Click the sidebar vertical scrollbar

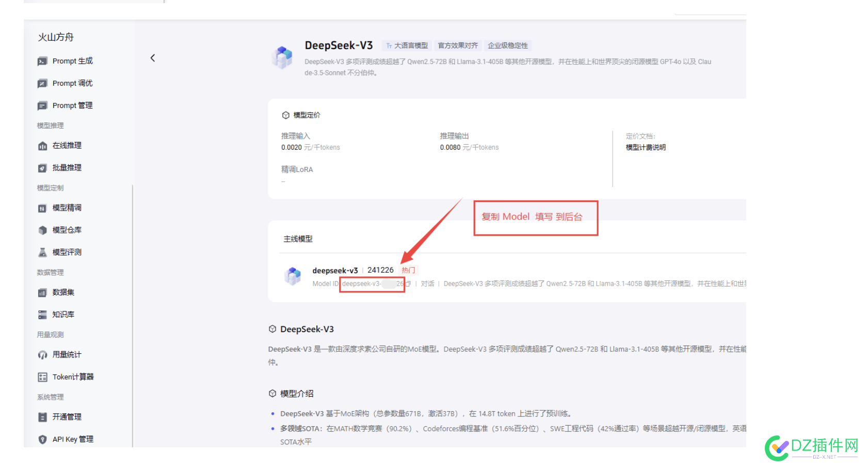[133, 315]
